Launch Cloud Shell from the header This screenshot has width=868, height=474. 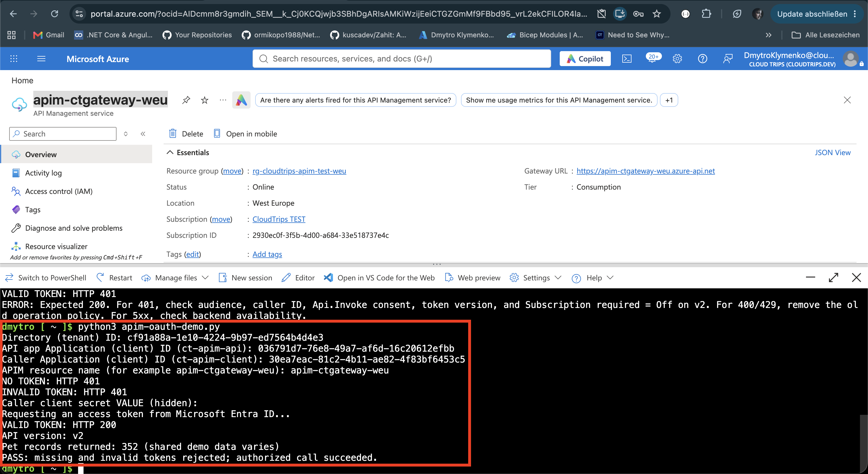click(626, 59)
